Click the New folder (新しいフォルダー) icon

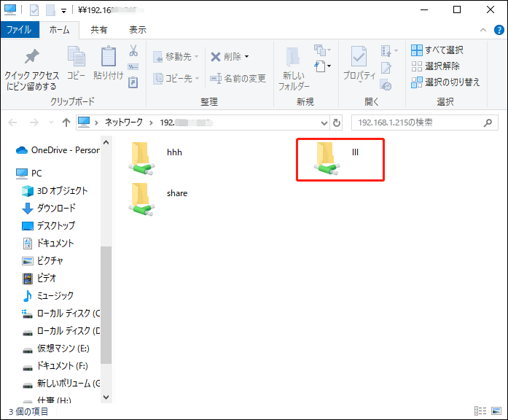pos(293,57)
